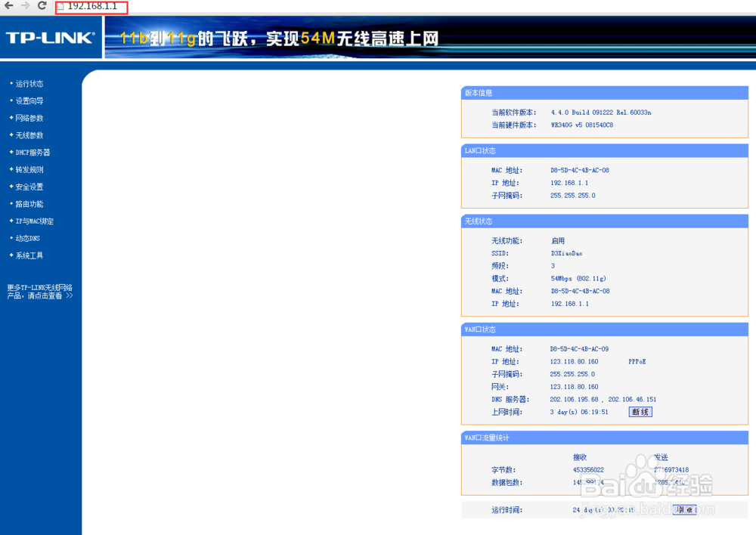Click the address bar showing 192.168.1.1
The height and width of the screenshot is (535, 756).
91,7
